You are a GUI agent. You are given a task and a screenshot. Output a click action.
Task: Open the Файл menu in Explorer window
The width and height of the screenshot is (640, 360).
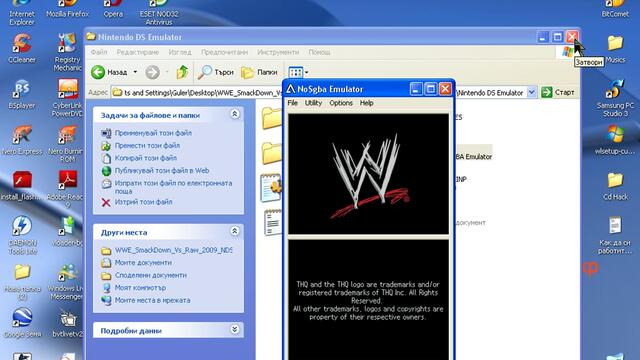pos(99,52)
